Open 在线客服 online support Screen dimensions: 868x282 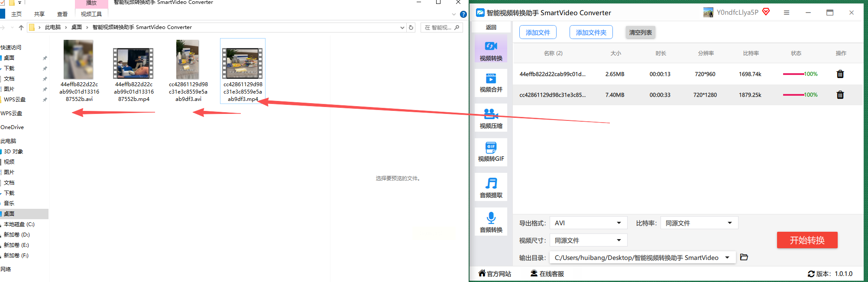547,274
